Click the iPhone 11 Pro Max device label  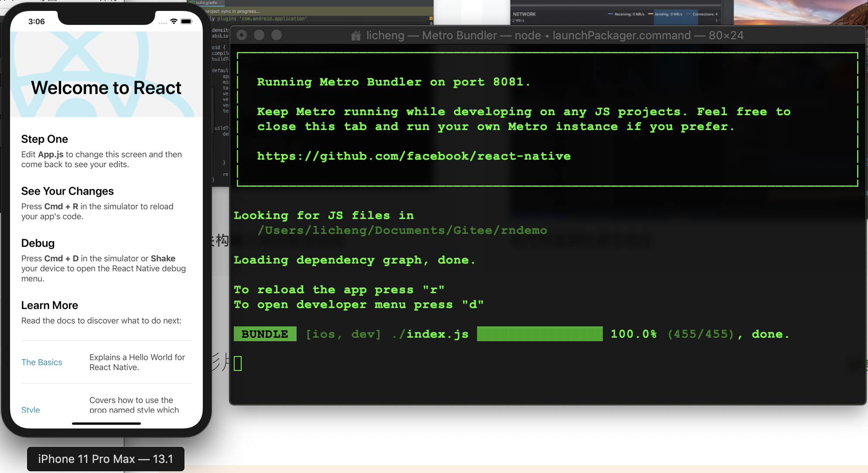(x=106, y=459)
